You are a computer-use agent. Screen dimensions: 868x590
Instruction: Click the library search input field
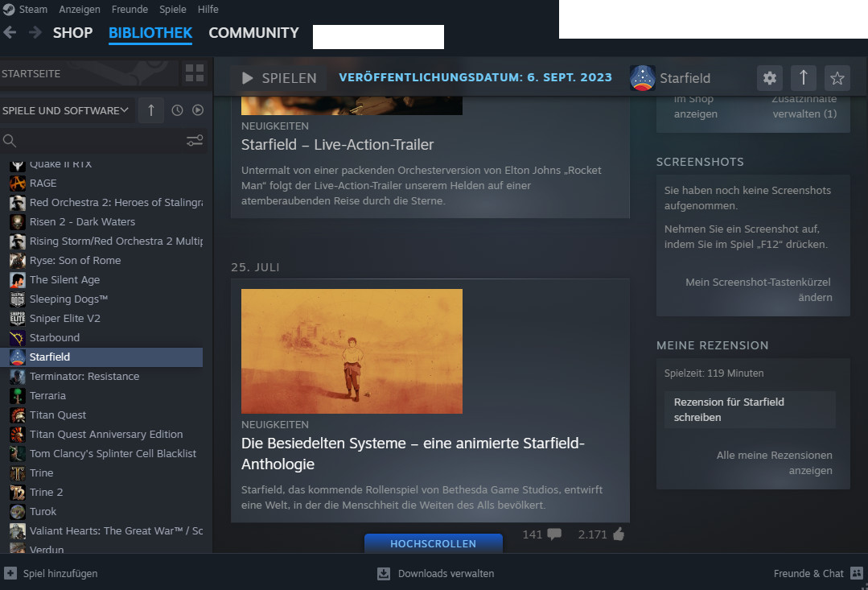101,141
